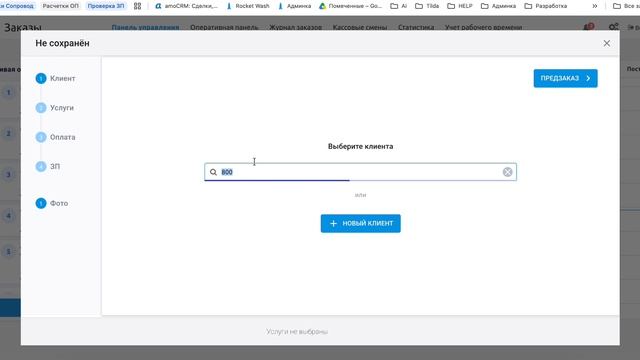Click the Услуги не выбраны footer text
The width and height of the screenshot is (640, 360).
point(297,331)
